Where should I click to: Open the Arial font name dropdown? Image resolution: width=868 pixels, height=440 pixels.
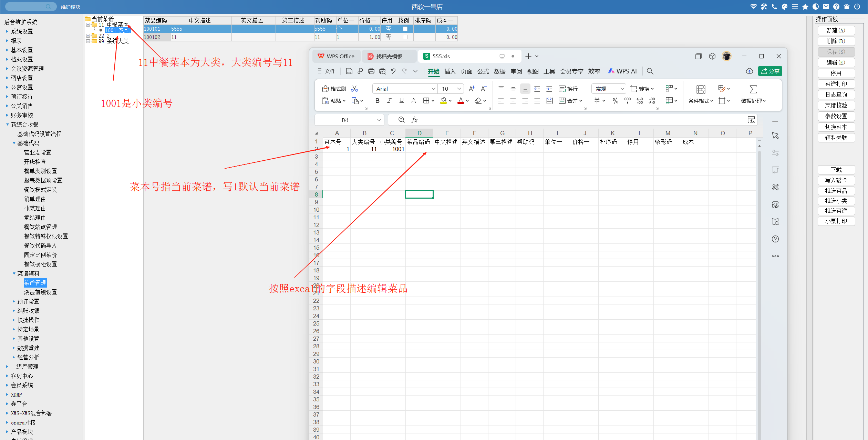[433, 89]
